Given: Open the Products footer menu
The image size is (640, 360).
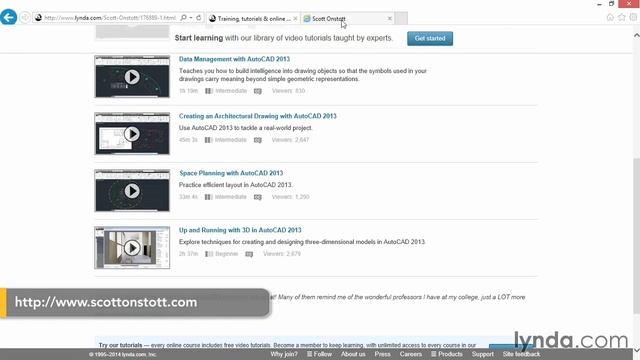Looking at the screenshot, I should click(x=447, y=354).
